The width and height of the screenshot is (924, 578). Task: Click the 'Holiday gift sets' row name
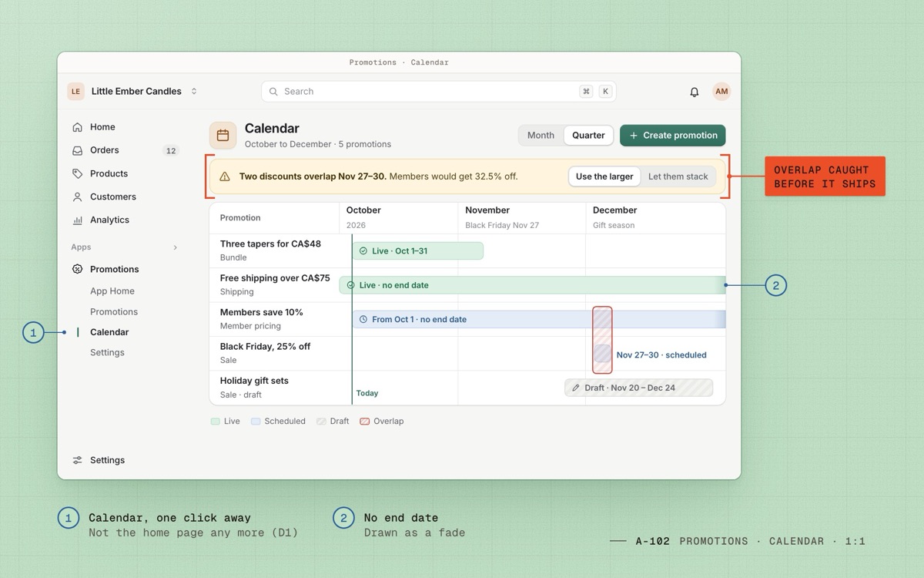pos(254,381)
